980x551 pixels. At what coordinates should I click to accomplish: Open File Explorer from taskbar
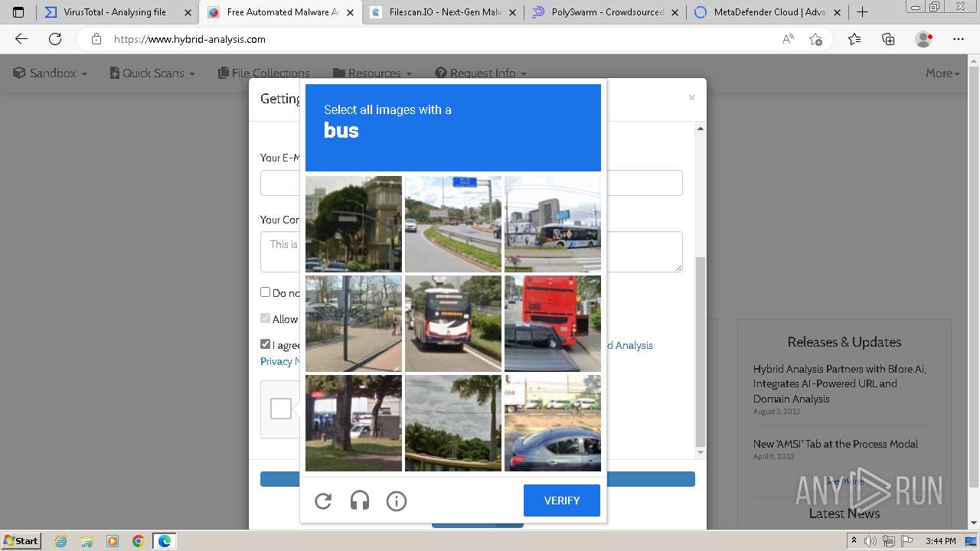click(87, 541)
